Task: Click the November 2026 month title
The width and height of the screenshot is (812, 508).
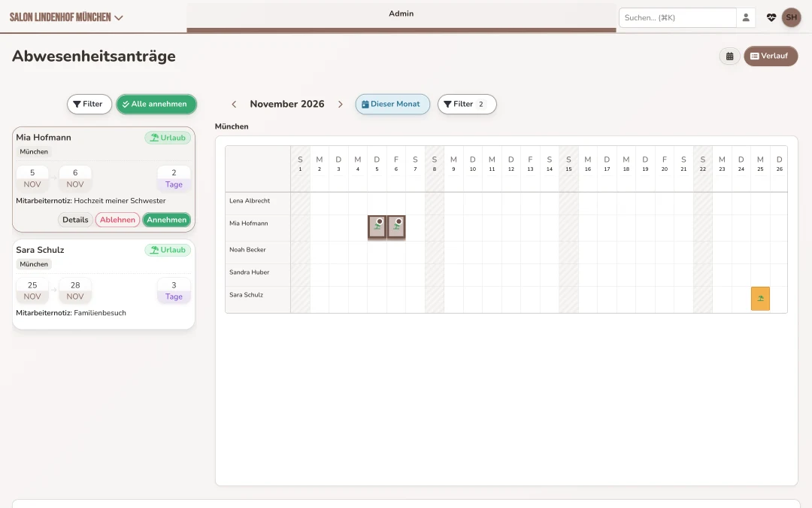Action: click(x=287, y=104)
